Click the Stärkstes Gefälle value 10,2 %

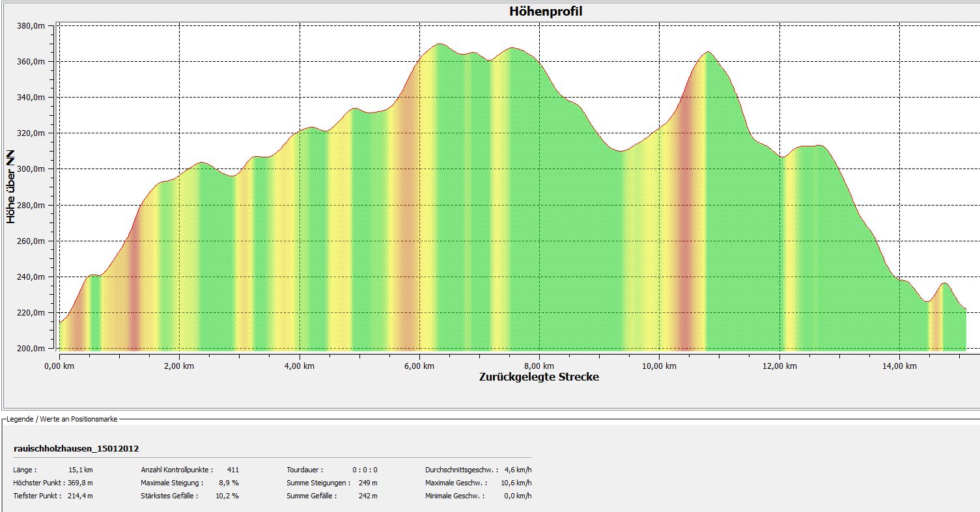pos(227,496)
